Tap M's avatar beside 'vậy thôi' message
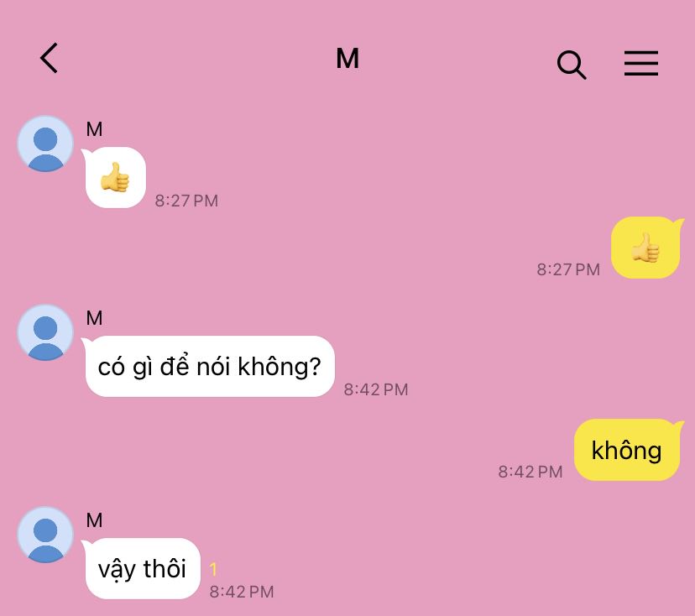The width and height of the screenshot is (695, 616). (45, 535)
